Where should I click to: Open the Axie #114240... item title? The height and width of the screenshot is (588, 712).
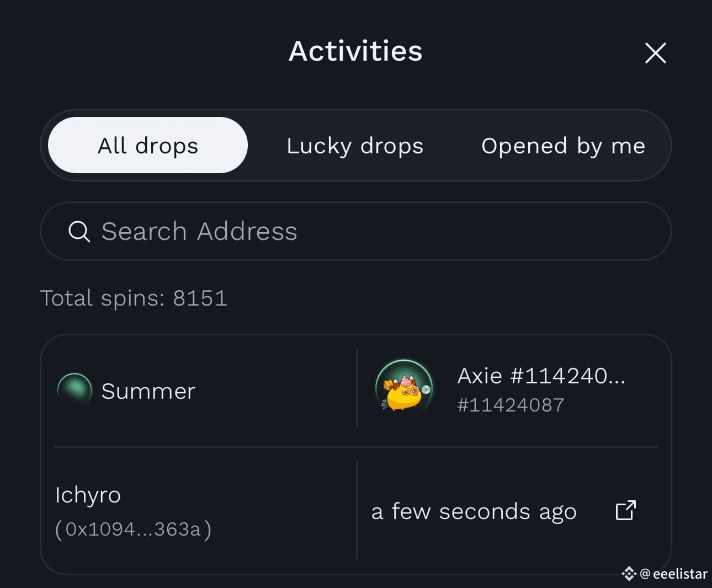click(541, 376)
